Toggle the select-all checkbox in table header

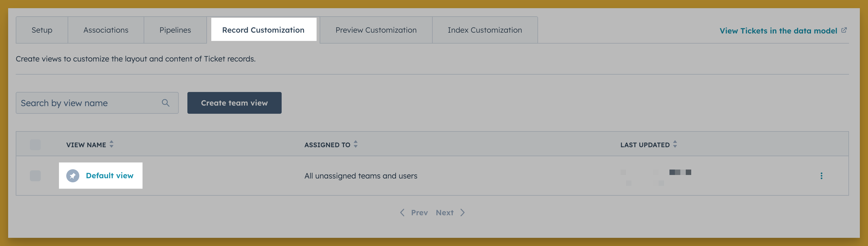(35, 145)
